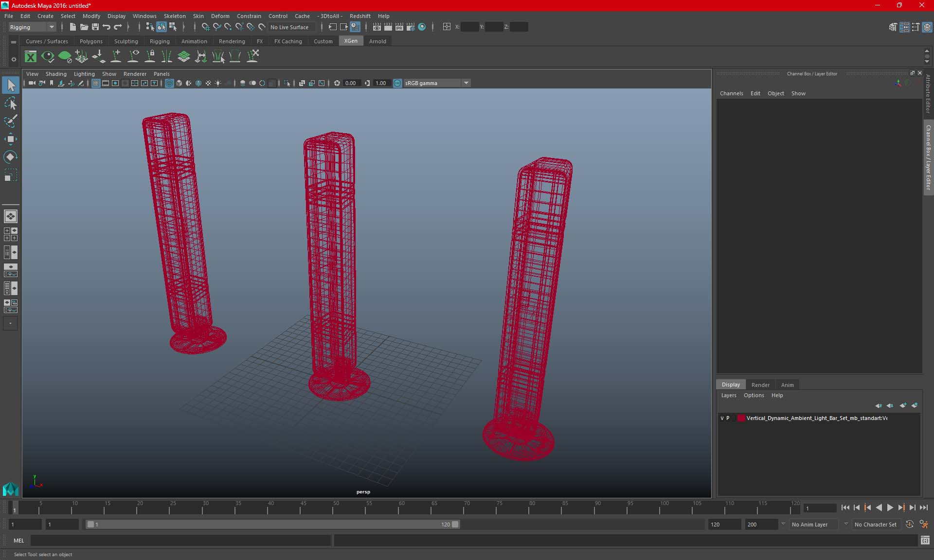Click the Auto Keyframe toggle icon
The height and width of the screenshot is (560, 934).
coord(909,525)
